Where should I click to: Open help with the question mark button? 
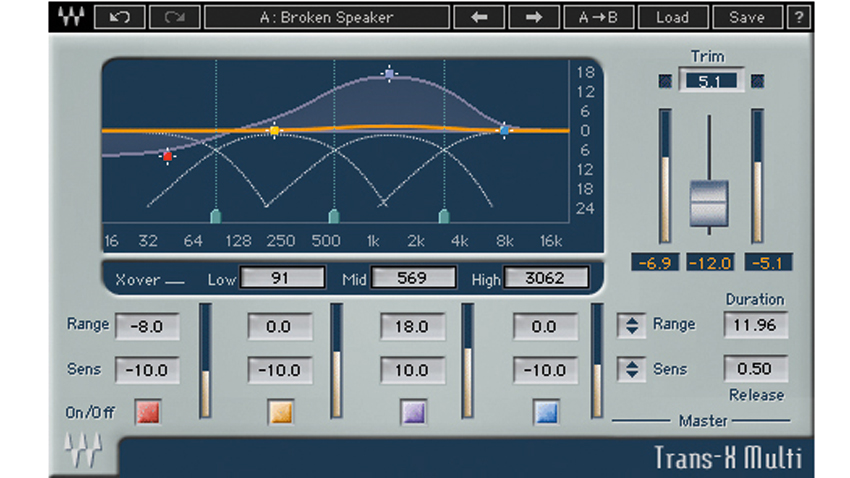pos(799,17)
